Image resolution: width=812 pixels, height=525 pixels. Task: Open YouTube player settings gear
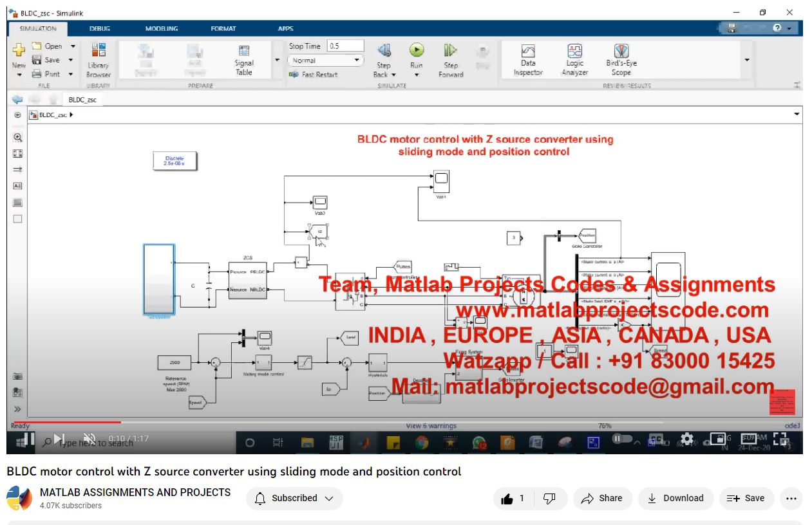687,439
